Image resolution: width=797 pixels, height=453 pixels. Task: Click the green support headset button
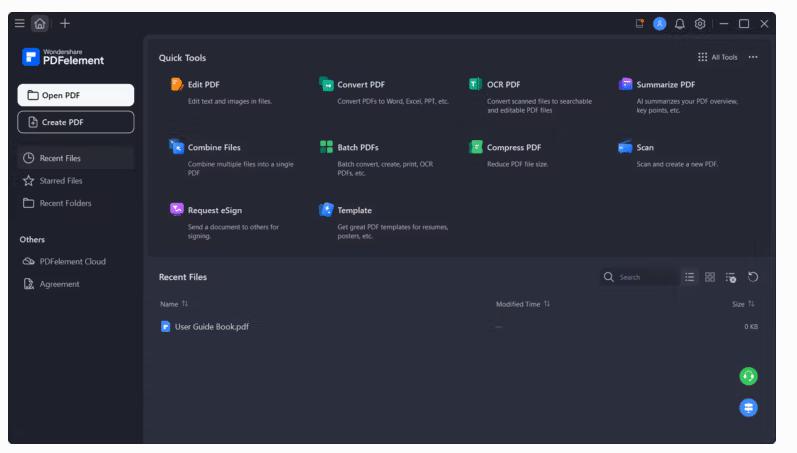748,376
